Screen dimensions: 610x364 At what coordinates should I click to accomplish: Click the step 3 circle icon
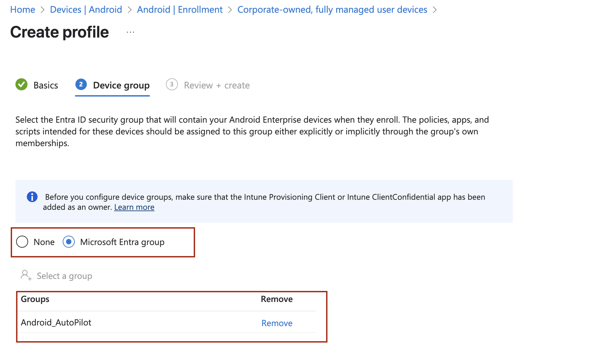[x=172, y=84]
